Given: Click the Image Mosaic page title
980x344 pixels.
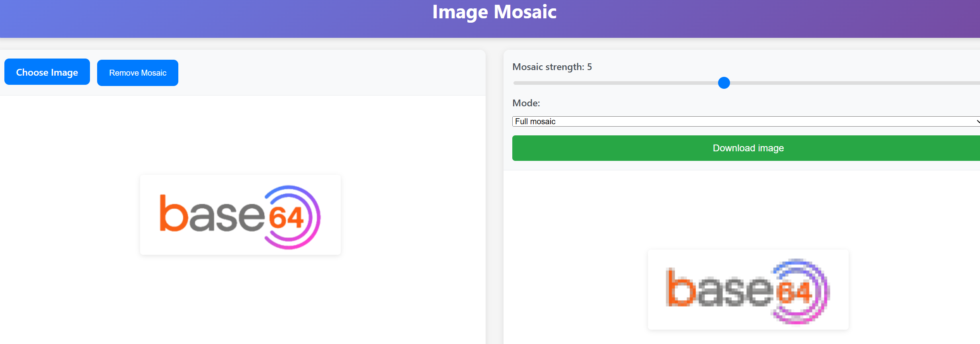Looking at the screenshot, I should (494, 12).
